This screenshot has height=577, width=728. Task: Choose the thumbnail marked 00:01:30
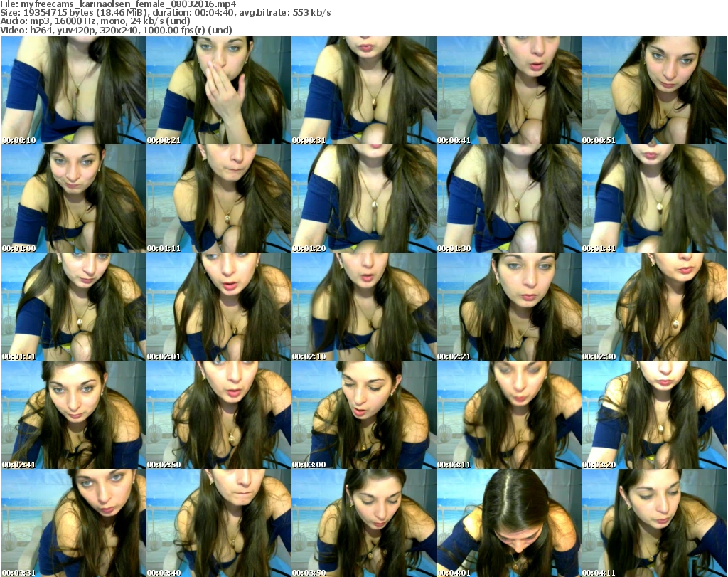509,198
